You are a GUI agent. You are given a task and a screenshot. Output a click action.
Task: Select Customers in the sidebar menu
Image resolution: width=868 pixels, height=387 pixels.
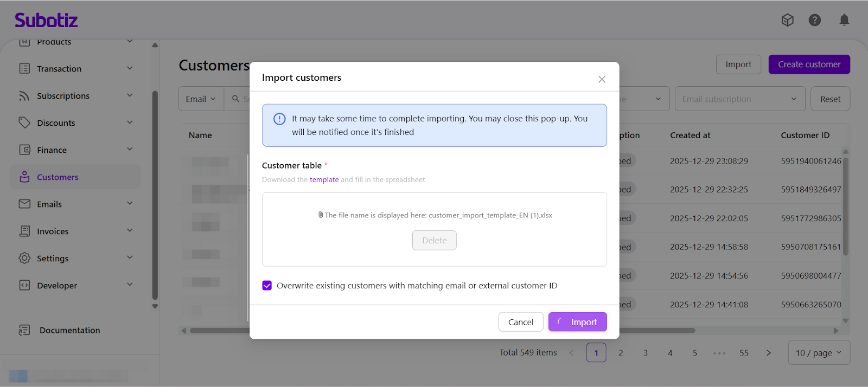58,177
